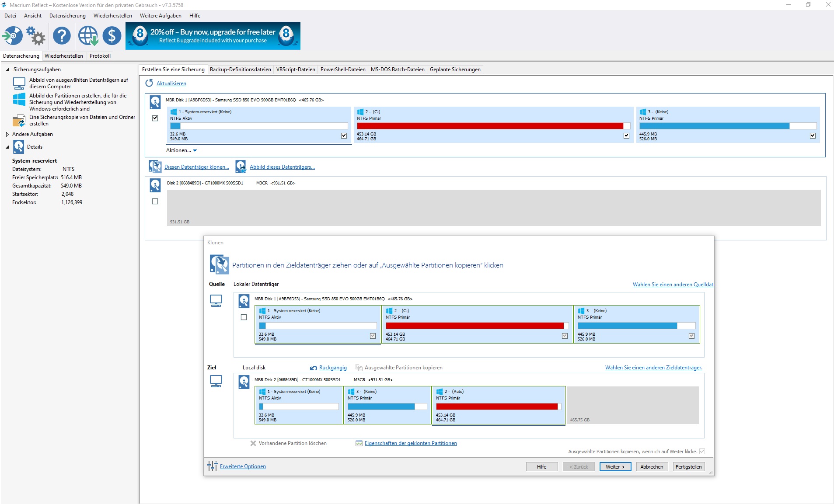Select target partition 3 - (Keine) 526.0 MB

[387, 405]
